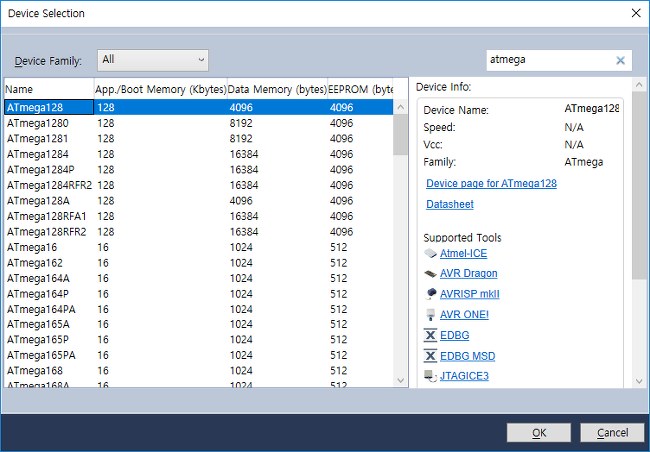Select the ATmega1284P row
This screenshot has width=650, height=452.
(199, 170)
